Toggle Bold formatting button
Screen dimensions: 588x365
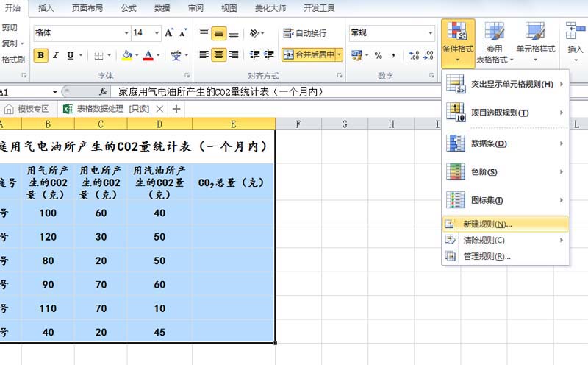(x=41, y=56)
